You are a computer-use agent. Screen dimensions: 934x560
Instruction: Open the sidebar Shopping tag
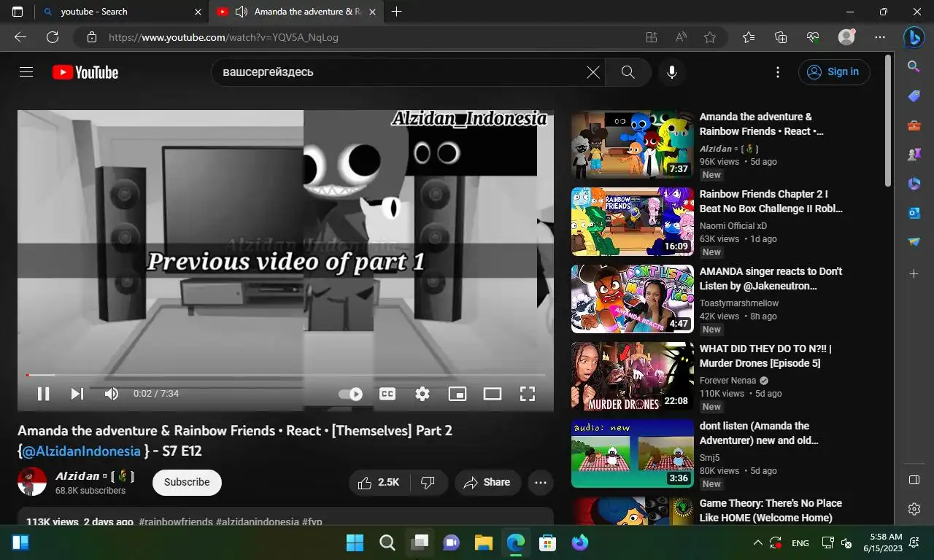click(914, 96)
